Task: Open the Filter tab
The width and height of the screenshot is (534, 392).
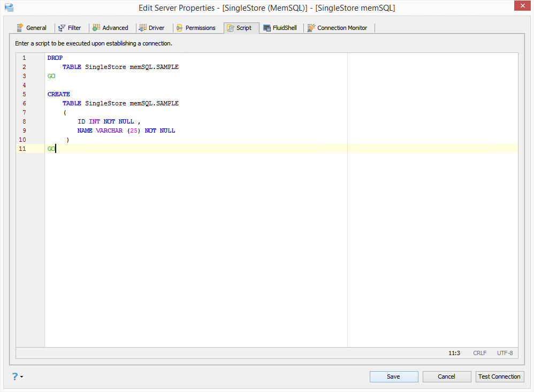Action: tap(70, 28)
